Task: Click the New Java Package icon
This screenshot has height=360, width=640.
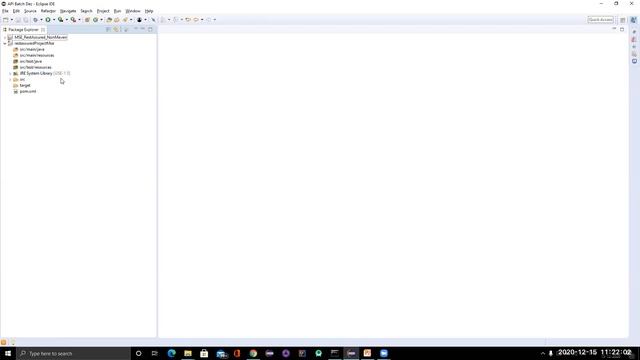Action: coord(87,20)
